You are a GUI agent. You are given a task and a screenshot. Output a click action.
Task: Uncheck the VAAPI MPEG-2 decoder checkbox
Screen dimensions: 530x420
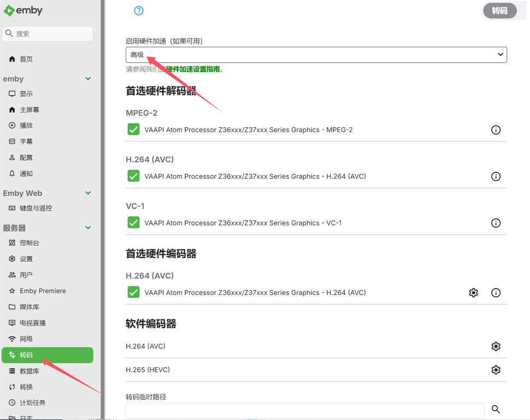[133, 130]
